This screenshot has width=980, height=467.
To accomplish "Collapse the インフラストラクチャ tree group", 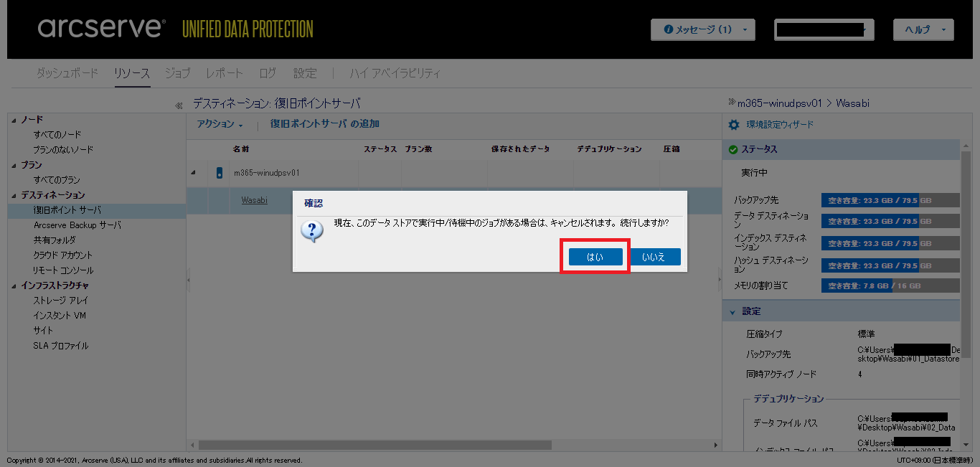I will [13, 286].
